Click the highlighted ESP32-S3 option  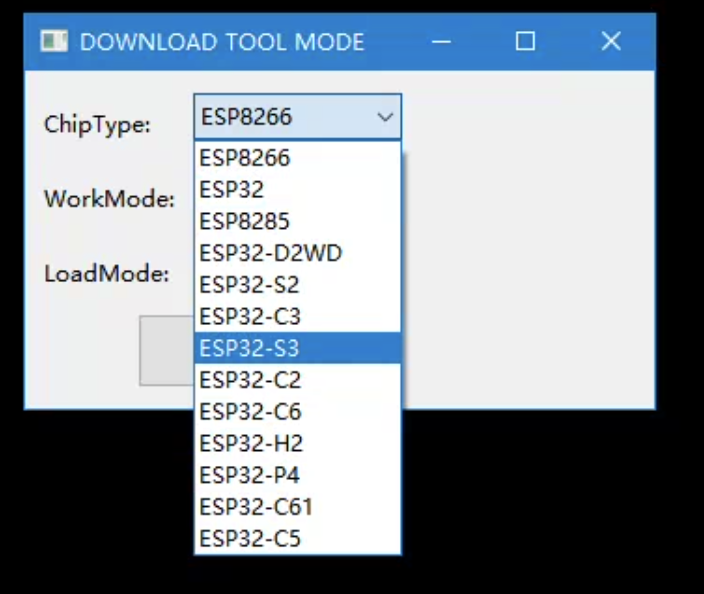297,348
